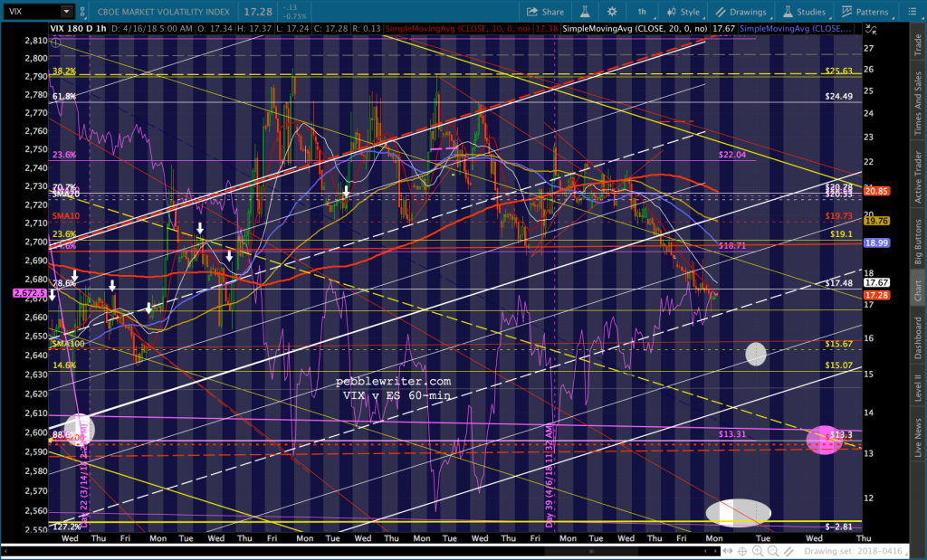Image resolution: width=927 pixels, height=560 pixels.
Task: Open the 1h timeframe dropdown
Action: tap(642, 12)
